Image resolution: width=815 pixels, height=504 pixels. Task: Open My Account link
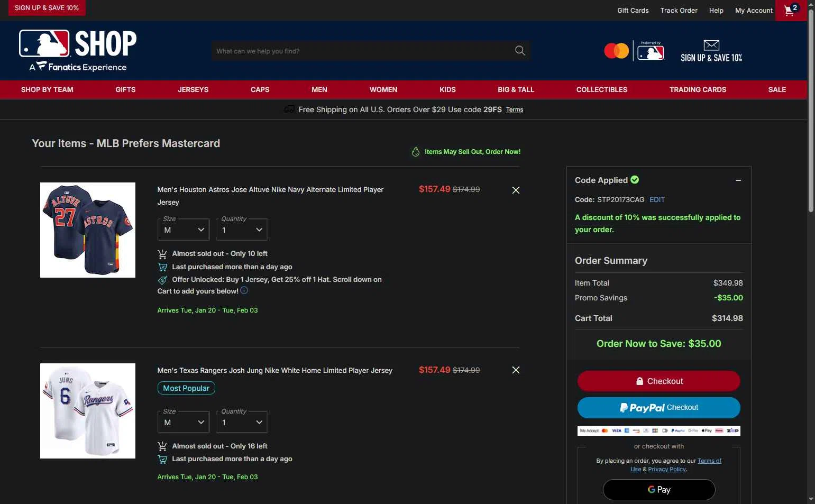coord(754,11)
